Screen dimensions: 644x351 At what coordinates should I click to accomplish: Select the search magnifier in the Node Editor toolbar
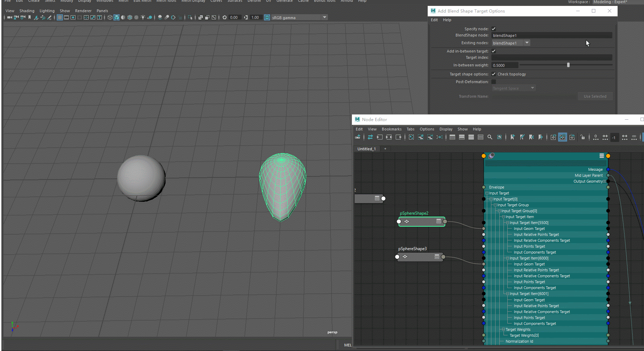[x=490, y=137]
